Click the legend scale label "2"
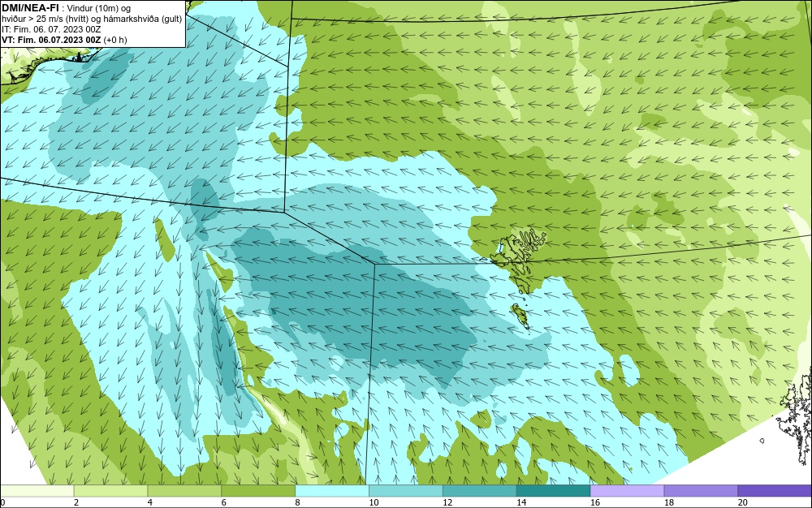Viewport: 812px width, 508px height. click(76, 502)
